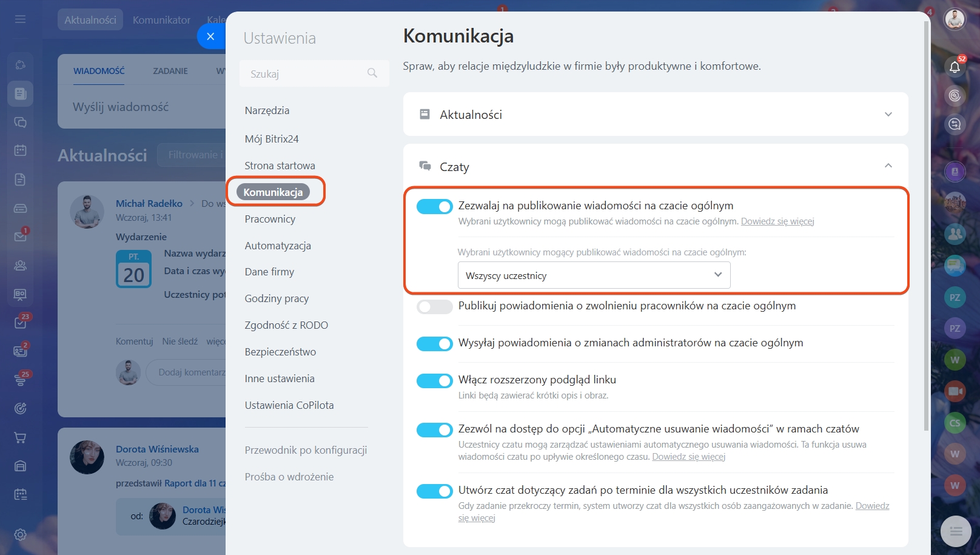Open the Webmail icon with badge 1
Image resolution: width=980 pixels, height=555 pixels.
(20, 236)
